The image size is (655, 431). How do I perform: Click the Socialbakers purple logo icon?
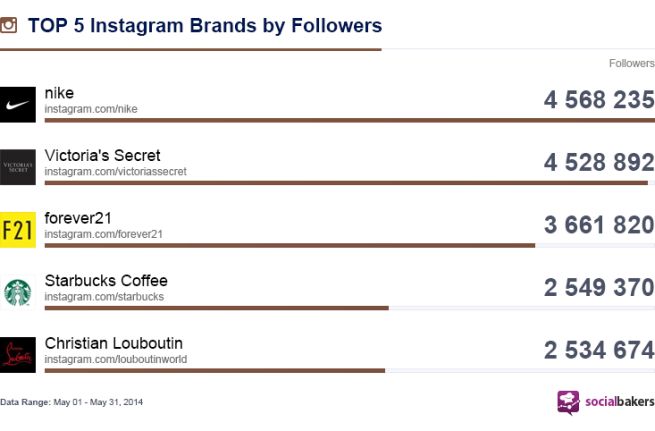(x=568, y=402)
